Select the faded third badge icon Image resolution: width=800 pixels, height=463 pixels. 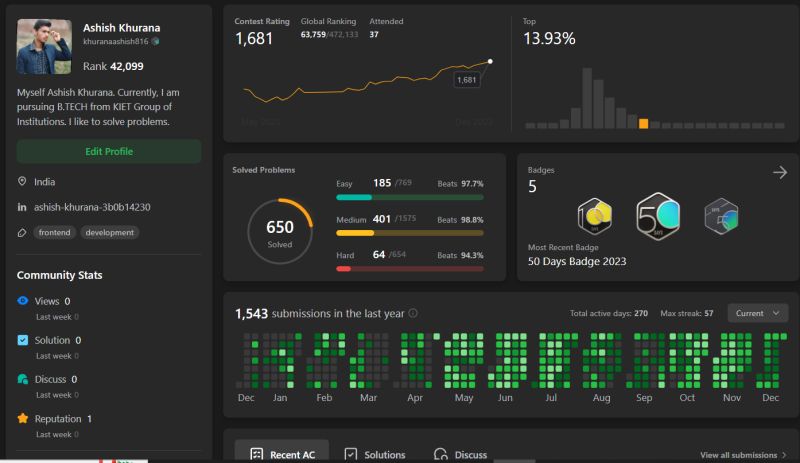point(721,216)
